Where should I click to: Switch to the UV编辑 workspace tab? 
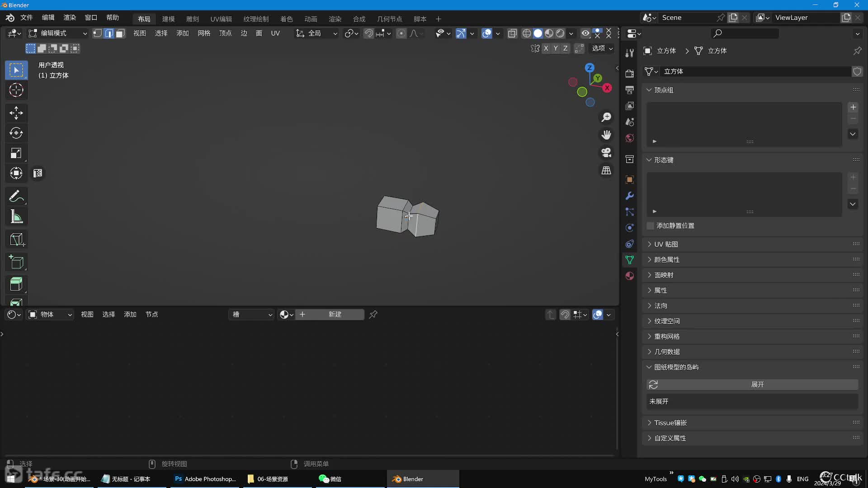[221, 19]
